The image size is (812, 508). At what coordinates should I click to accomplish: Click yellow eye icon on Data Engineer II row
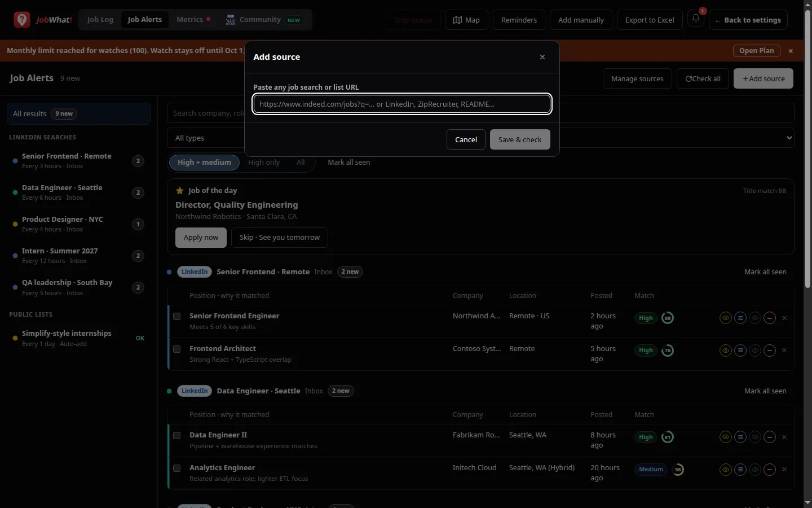coord(726,437)
